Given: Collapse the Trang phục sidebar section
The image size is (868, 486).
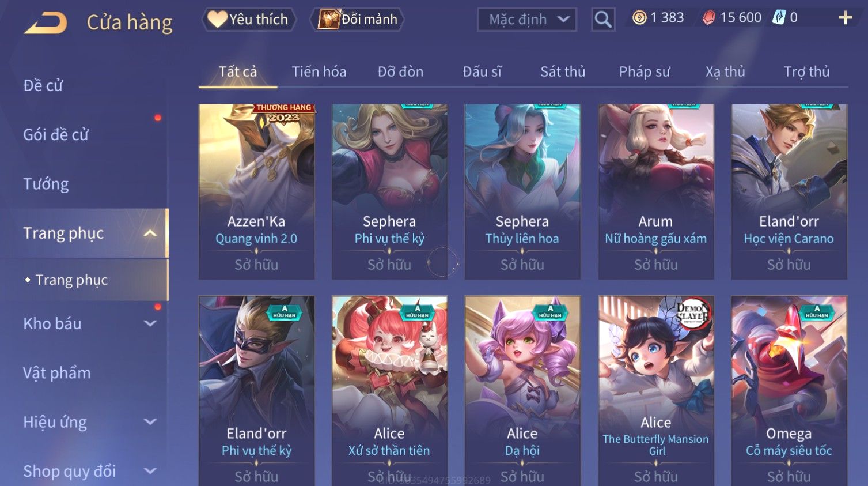Looking at the screenshot, I should (150, 233).
